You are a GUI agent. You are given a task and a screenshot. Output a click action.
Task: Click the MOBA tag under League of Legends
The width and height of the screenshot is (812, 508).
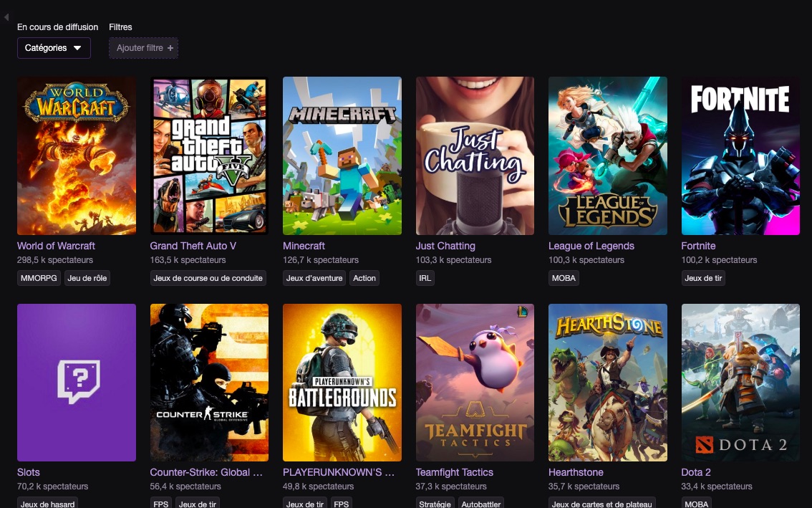tap(564, 278)
